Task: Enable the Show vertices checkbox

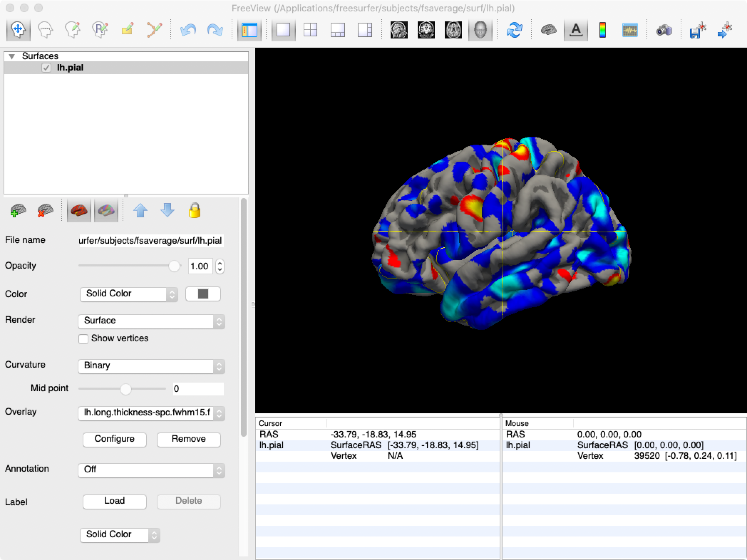Action: click(x=83, y=339)
